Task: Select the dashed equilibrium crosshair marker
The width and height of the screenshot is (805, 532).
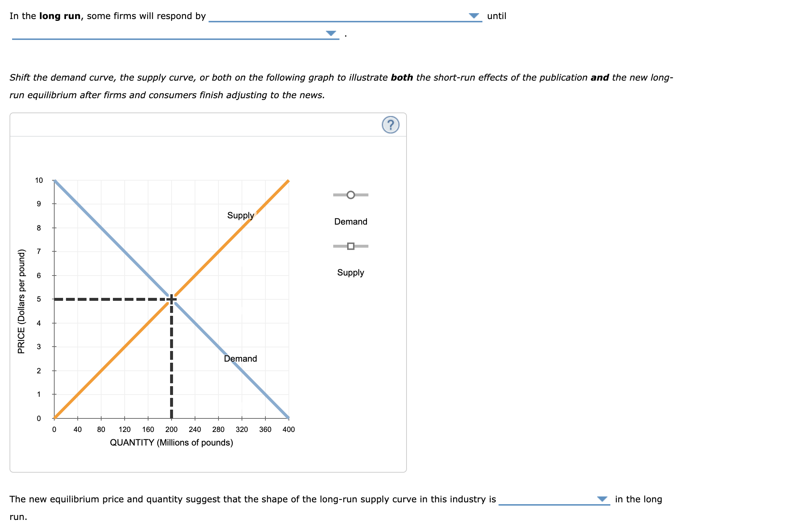Action: [x=171, y=299]
